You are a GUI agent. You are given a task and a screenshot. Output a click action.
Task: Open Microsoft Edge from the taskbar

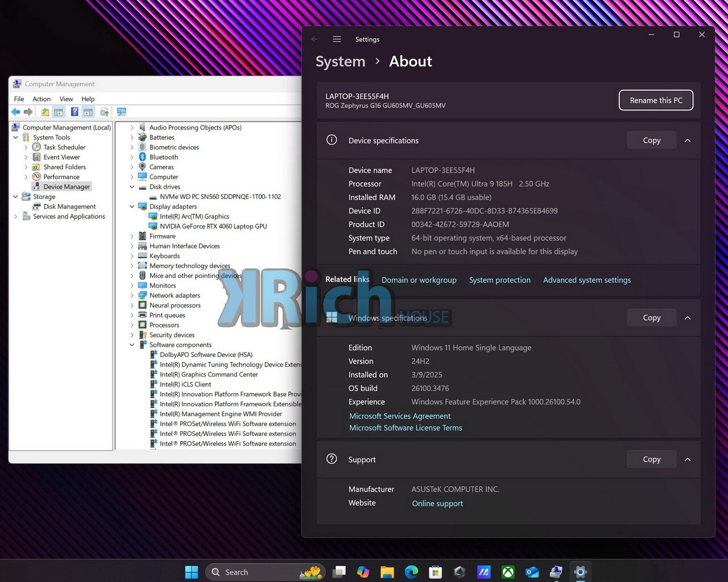(x=411, y=572)
